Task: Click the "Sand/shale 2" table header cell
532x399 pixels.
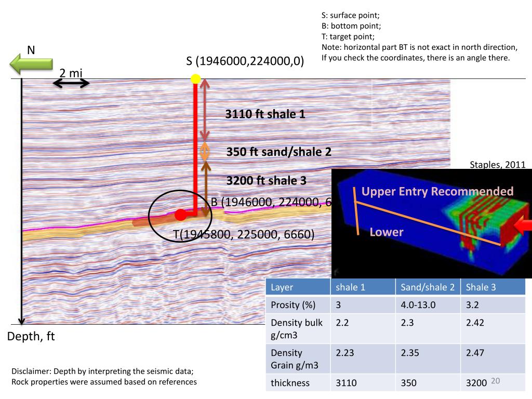Action: click(x=428, y=287)
